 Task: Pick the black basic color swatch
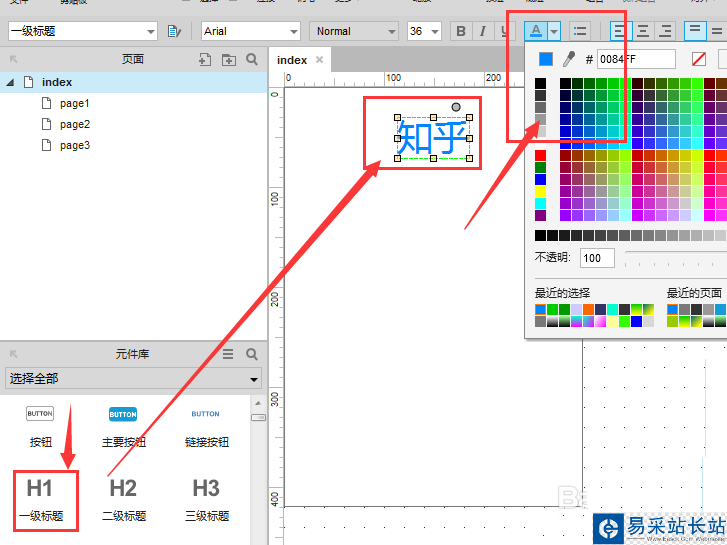[541, 83]
